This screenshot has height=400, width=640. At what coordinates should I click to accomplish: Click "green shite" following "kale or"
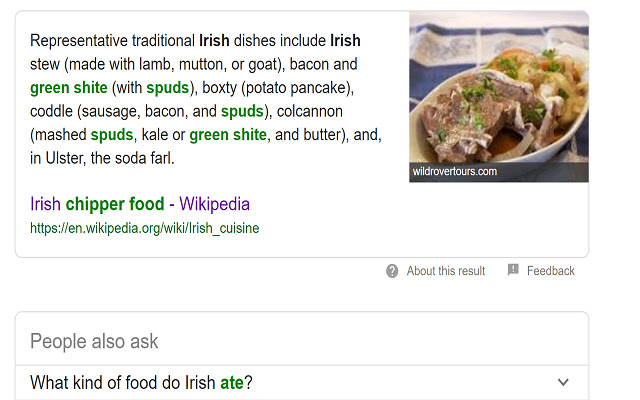pyautogui.click(x=228, y=134)
